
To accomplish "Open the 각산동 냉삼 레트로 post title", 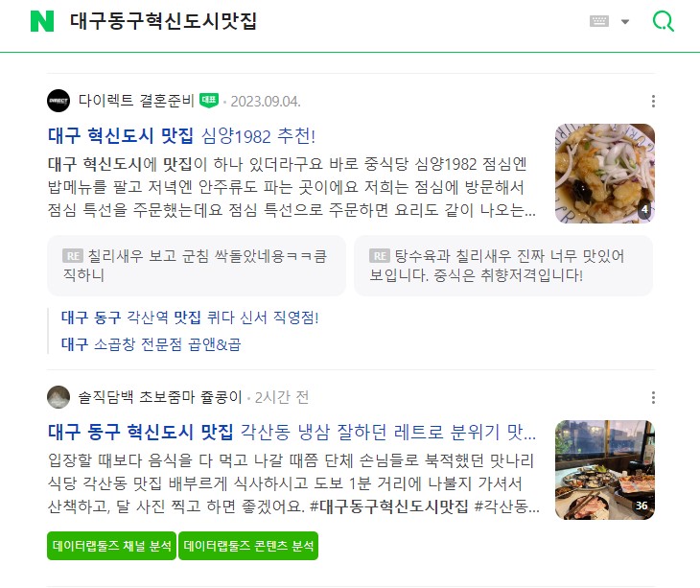I will [292, 432].
